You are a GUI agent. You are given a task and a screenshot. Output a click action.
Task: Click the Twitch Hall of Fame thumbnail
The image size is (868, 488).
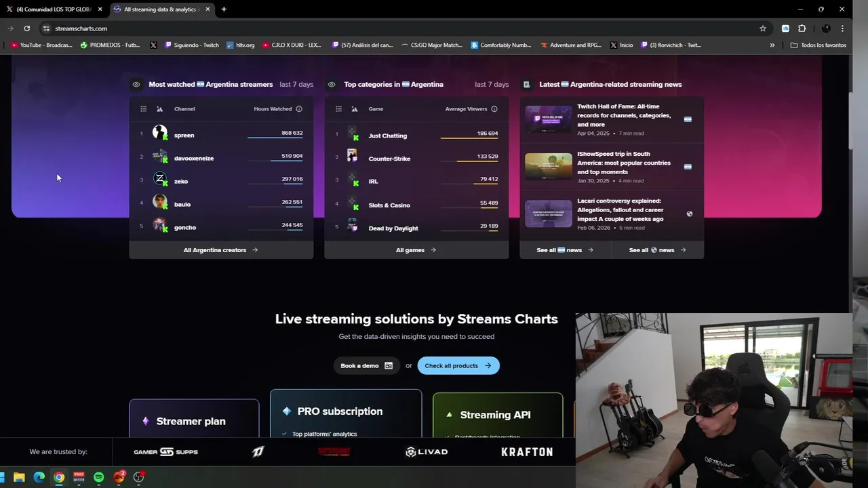pyautogui.click(x=549, y=119)
